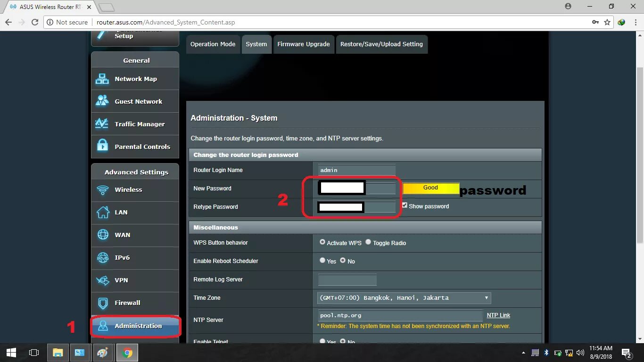Open the Traffic Manager page
The image size is (644, 362).
135,124
